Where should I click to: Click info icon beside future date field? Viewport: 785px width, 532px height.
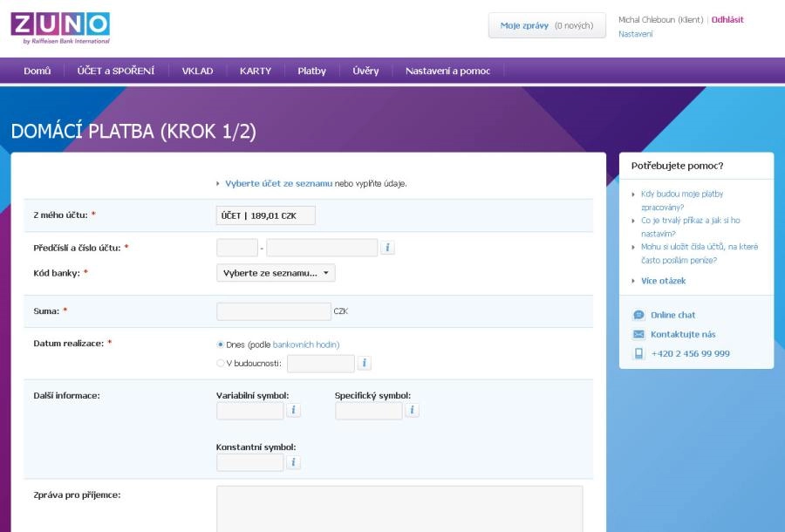pyautogui.click(x=365, y=363)
